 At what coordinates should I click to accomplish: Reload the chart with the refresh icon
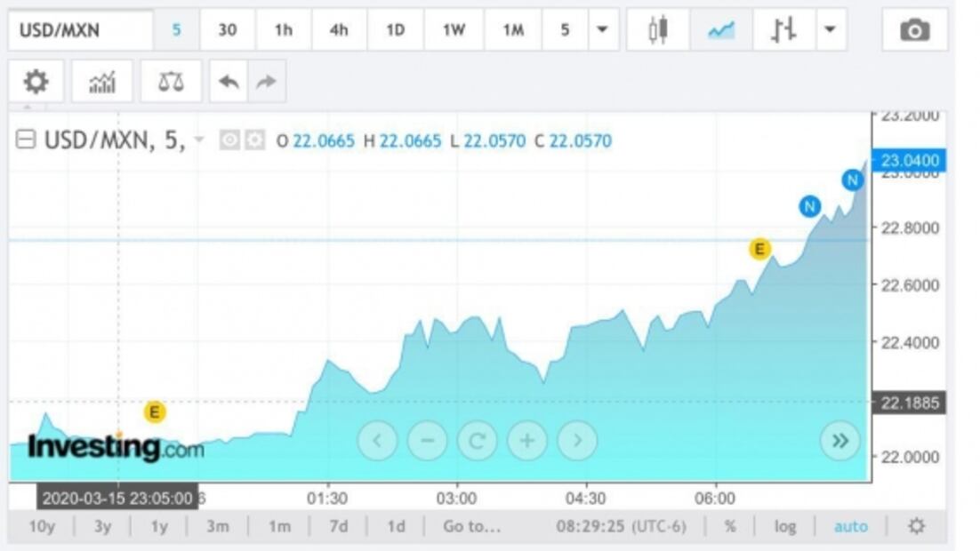(x=478, y=440)
